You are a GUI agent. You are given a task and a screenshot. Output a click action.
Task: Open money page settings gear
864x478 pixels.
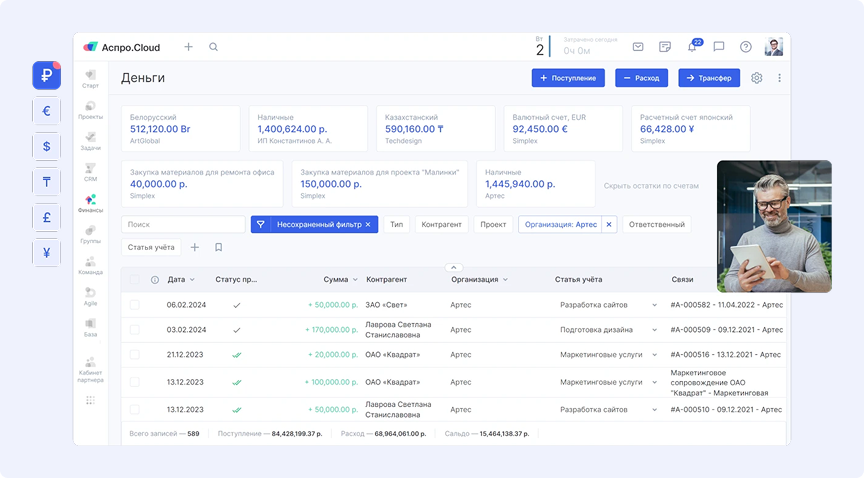pyautogui.click(x=756, y=78)
